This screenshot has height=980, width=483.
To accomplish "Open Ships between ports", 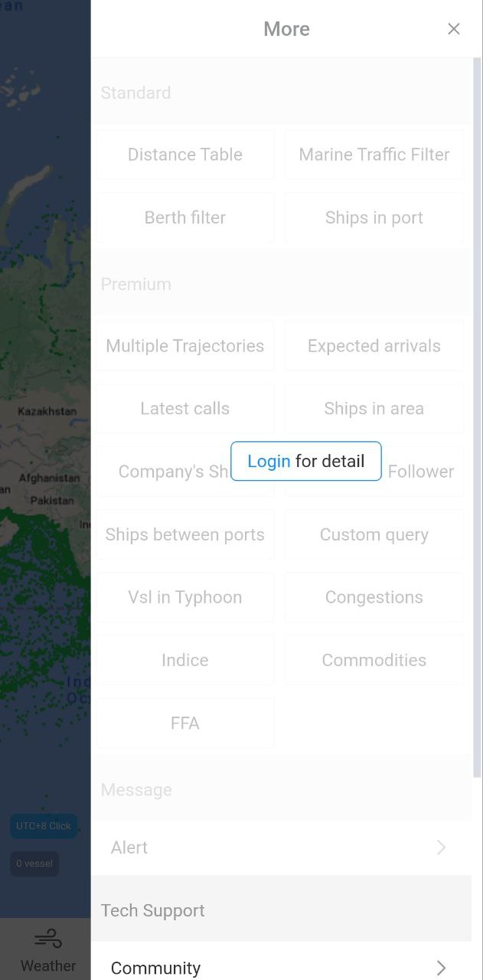I will click(x=184, y=534).
